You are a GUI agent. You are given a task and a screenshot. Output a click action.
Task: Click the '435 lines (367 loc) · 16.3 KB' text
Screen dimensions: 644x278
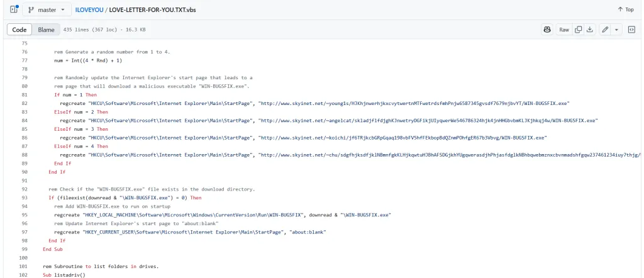pos(104,30)
